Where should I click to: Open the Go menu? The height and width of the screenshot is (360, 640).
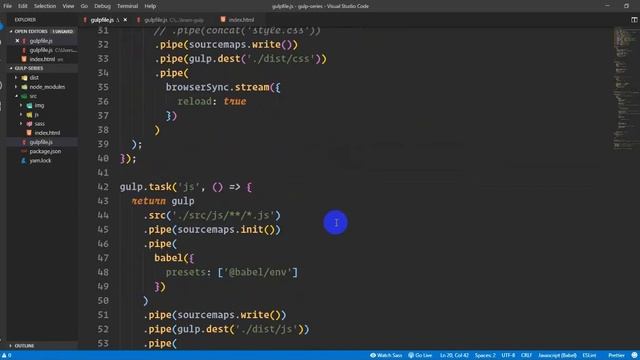[x=84, y=6]
